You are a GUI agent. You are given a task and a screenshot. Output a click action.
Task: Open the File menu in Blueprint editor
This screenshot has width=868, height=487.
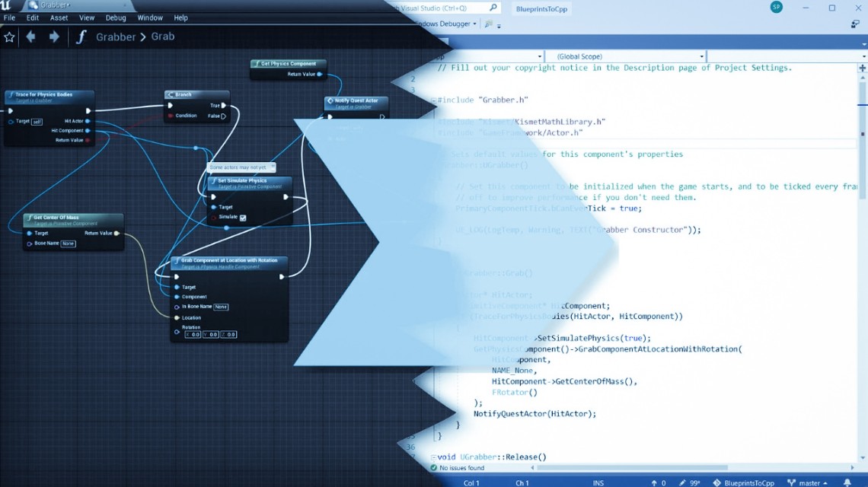tap(9, 18)
